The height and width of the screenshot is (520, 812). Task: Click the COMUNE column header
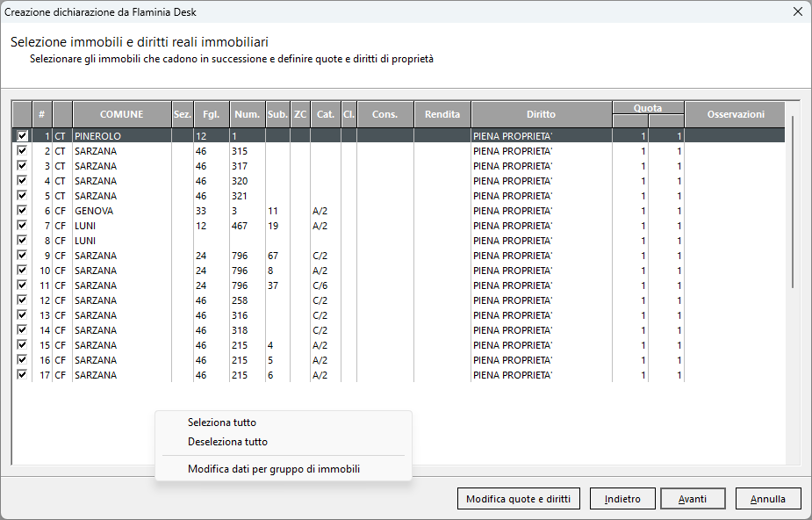pyautogui.click(x=121, y=114)
